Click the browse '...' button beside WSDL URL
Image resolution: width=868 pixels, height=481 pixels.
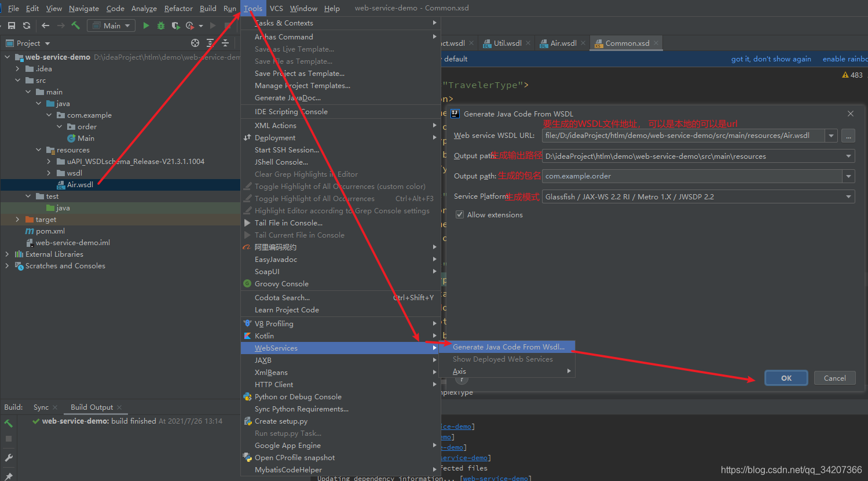848,136
